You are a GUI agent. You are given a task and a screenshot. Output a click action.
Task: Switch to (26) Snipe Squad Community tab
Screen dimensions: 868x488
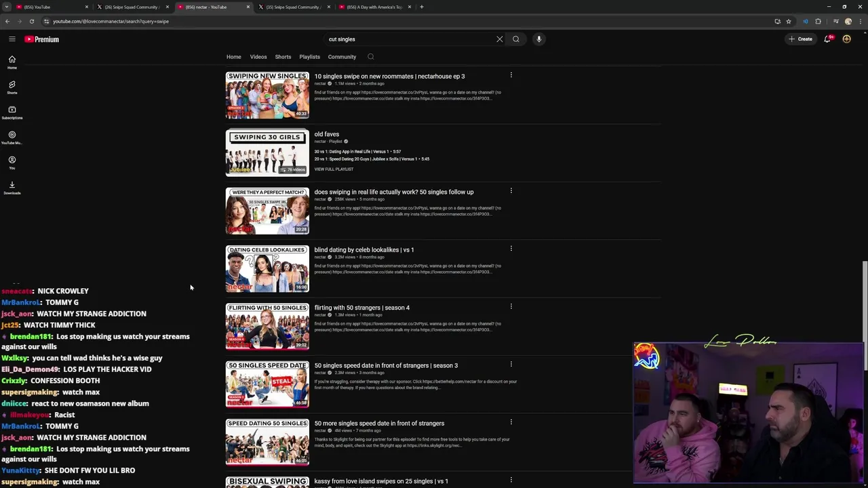tap(132, 7)
